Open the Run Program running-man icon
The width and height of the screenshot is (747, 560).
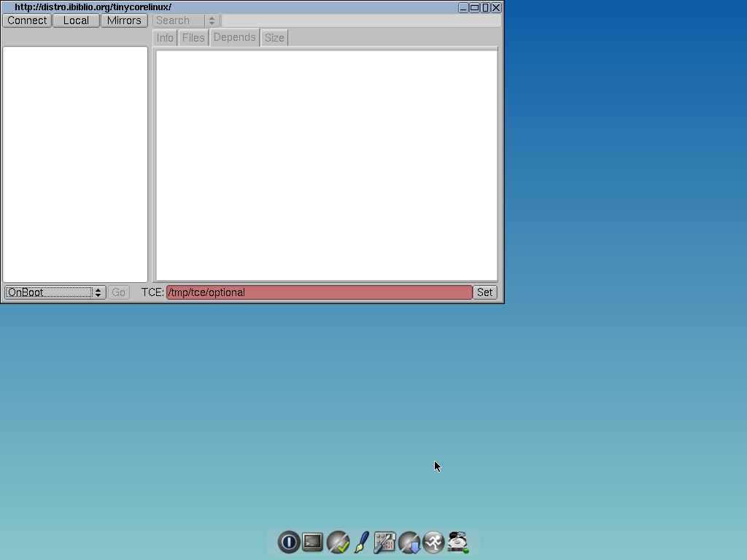(433, 542)
